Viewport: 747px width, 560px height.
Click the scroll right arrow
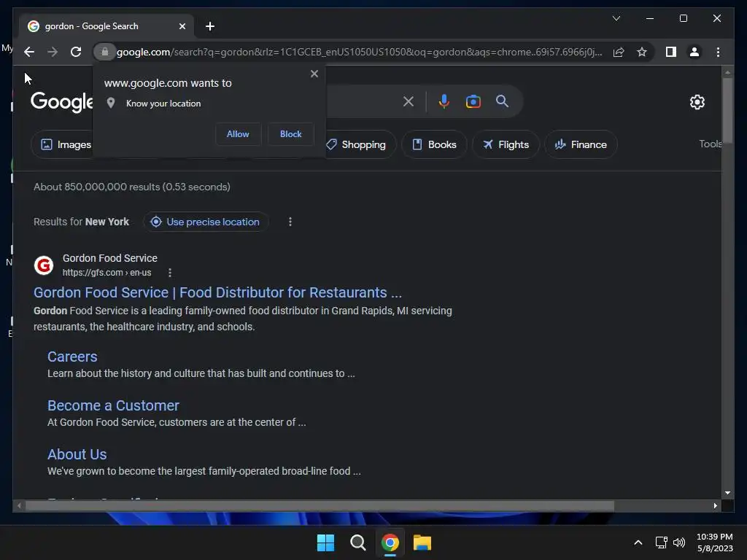715,506
